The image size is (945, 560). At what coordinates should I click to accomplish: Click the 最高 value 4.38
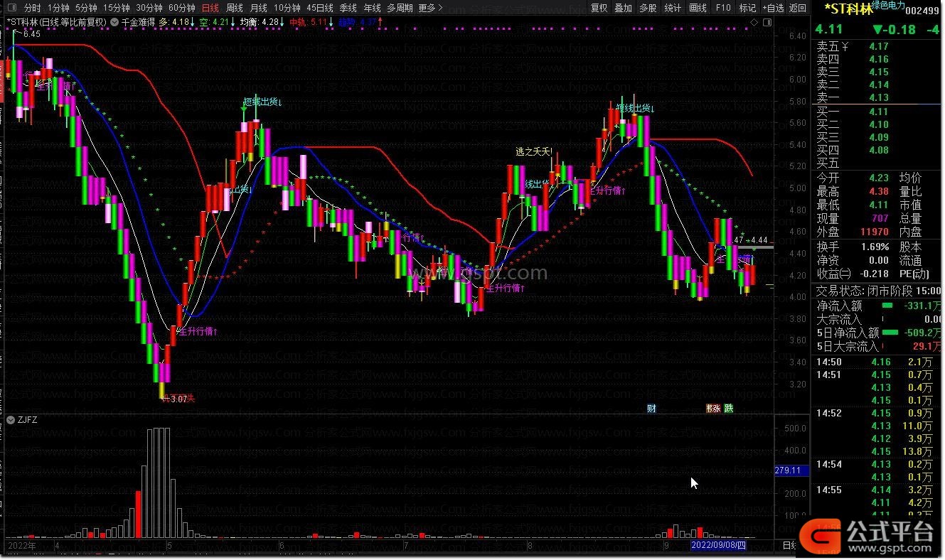coord(878,191)
